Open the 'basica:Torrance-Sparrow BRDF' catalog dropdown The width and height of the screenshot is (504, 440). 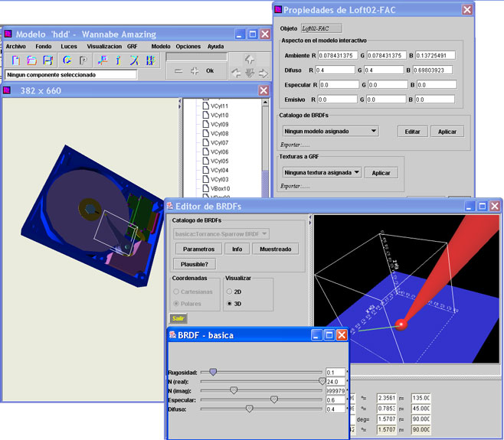coord(221,234)
